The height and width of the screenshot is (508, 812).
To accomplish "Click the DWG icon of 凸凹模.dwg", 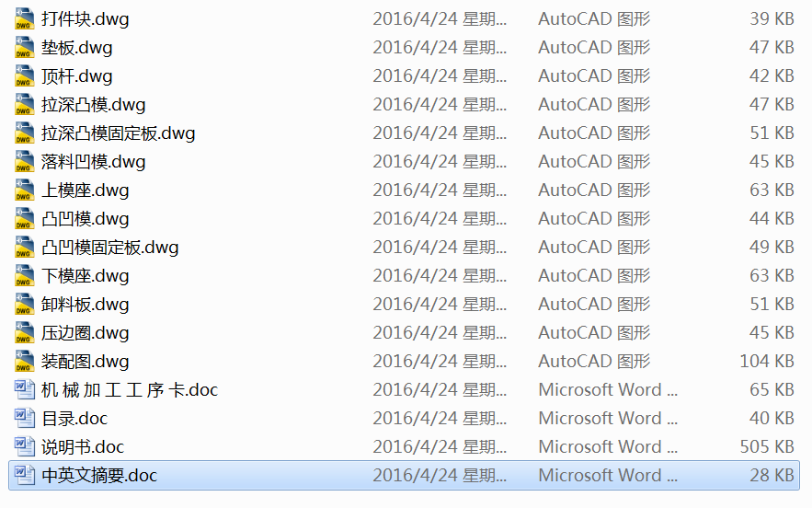I will 24,218.
